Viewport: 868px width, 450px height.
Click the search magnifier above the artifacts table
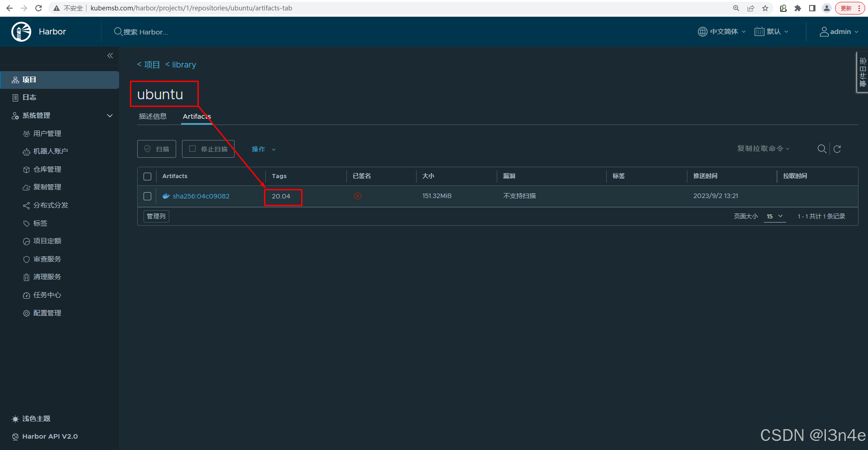point(822,149)
